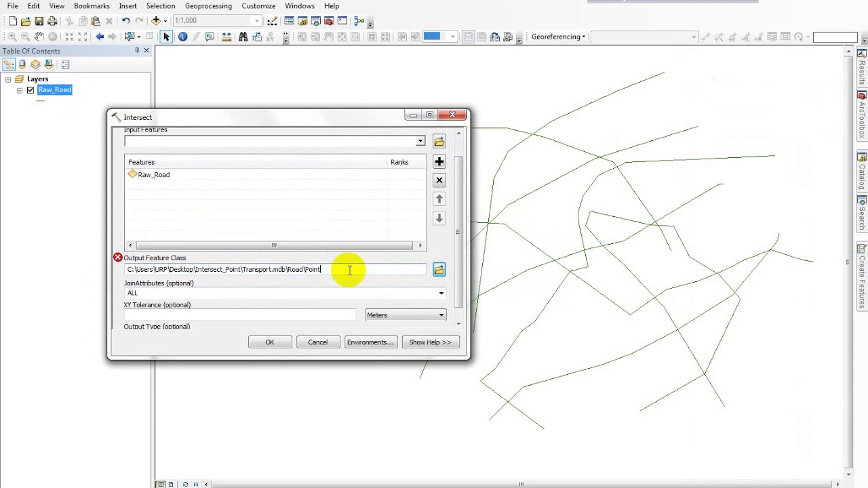This screenshot has height=488, width=868.
Task: Open the Python window
Action: point(342,21)
